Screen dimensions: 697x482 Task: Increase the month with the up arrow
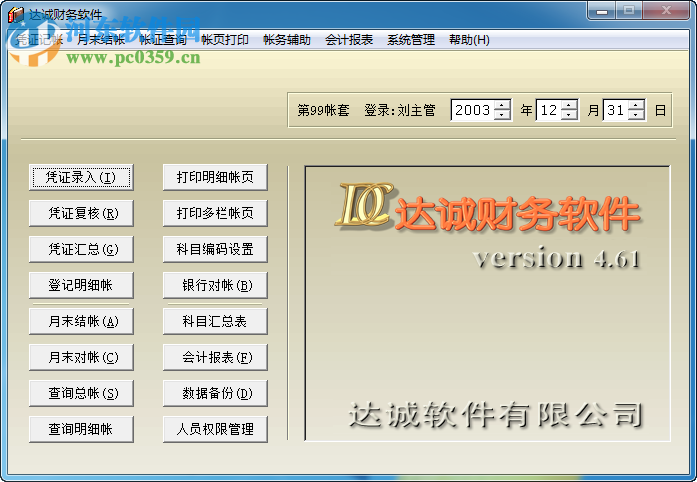(569, 105)
